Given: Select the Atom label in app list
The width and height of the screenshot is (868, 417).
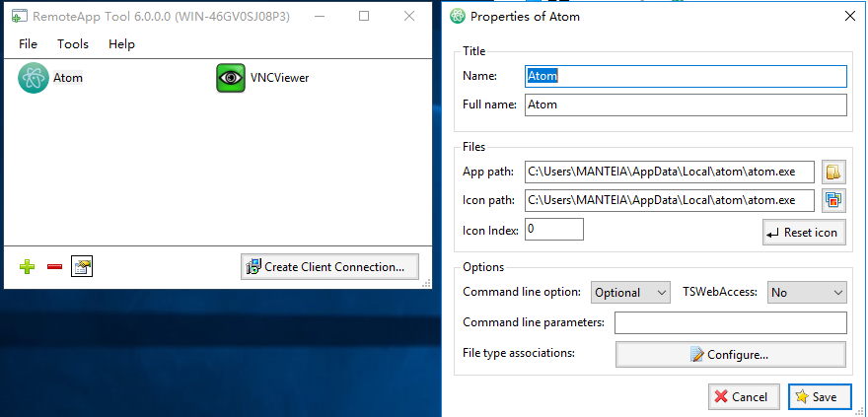Looking at the screenshot, I should 67,78.
